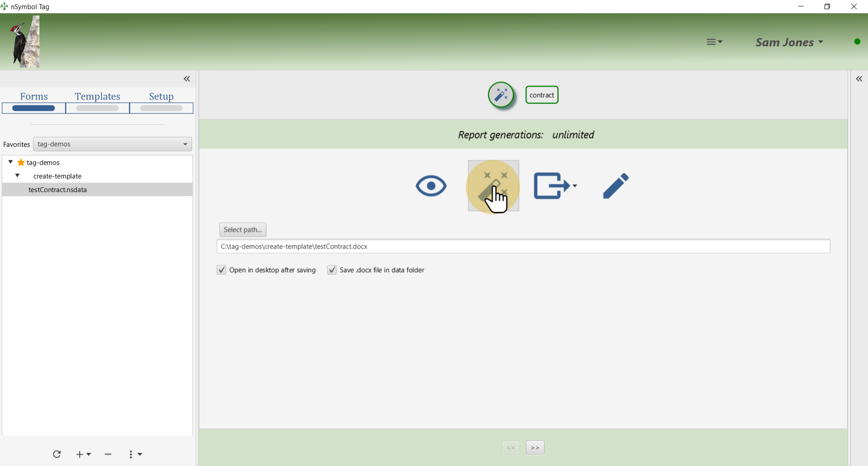Switch to the Templates tab
This screenshot has width=868, height=466.
pos(97,102)
